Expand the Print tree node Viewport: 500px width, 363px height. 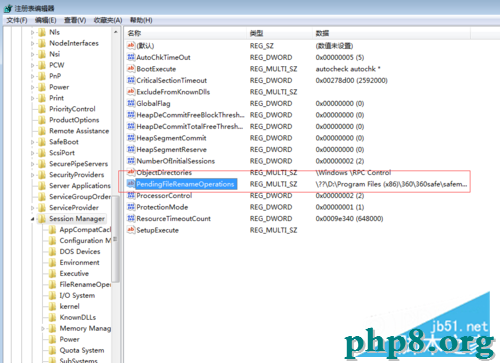tap(32, 98)
